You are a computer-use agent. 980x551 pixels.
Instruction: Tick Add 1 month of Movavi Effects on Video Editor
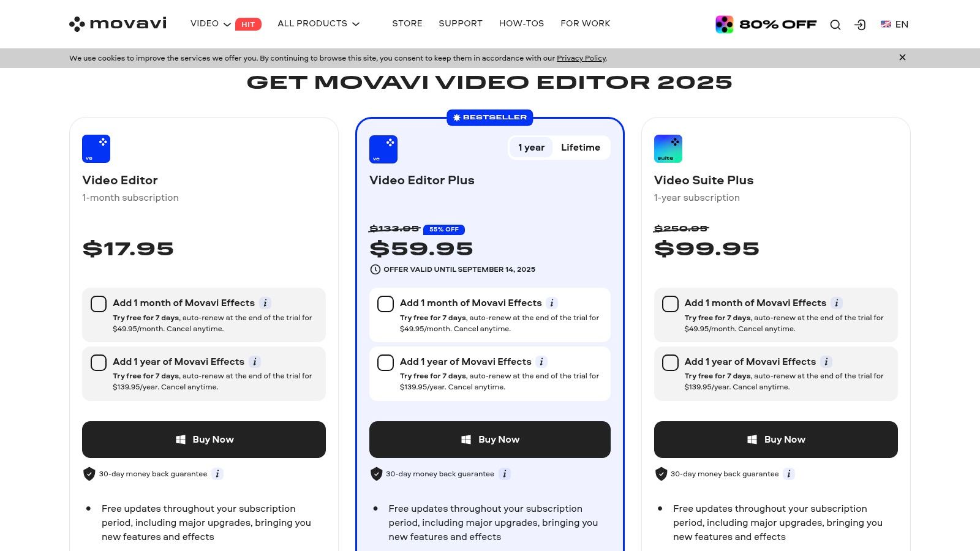(x=98, y=304)
